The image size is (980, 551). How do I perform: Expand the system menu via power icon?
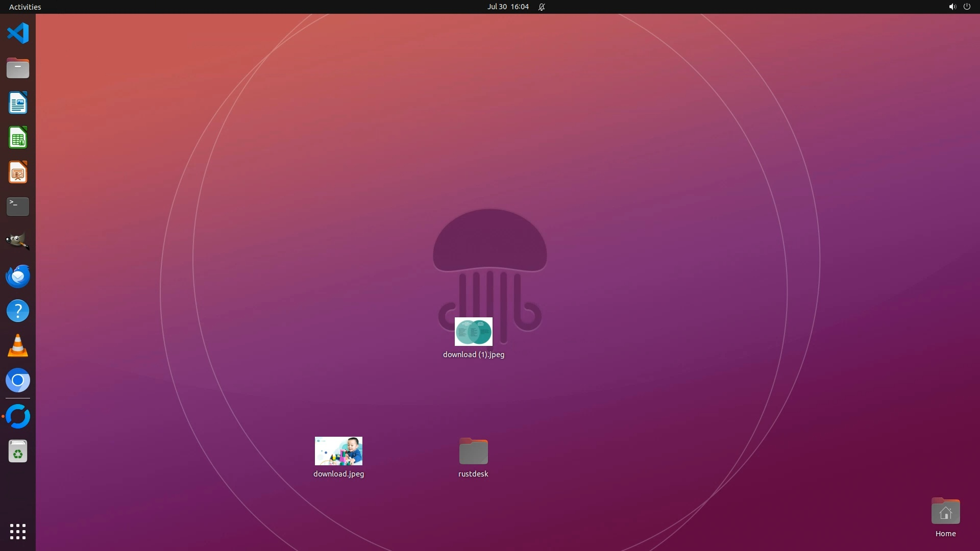pos(966,7)
